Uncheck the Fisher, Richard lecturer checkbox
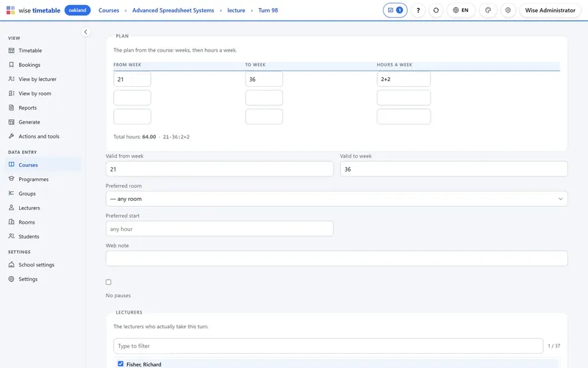 coord(121,364)
